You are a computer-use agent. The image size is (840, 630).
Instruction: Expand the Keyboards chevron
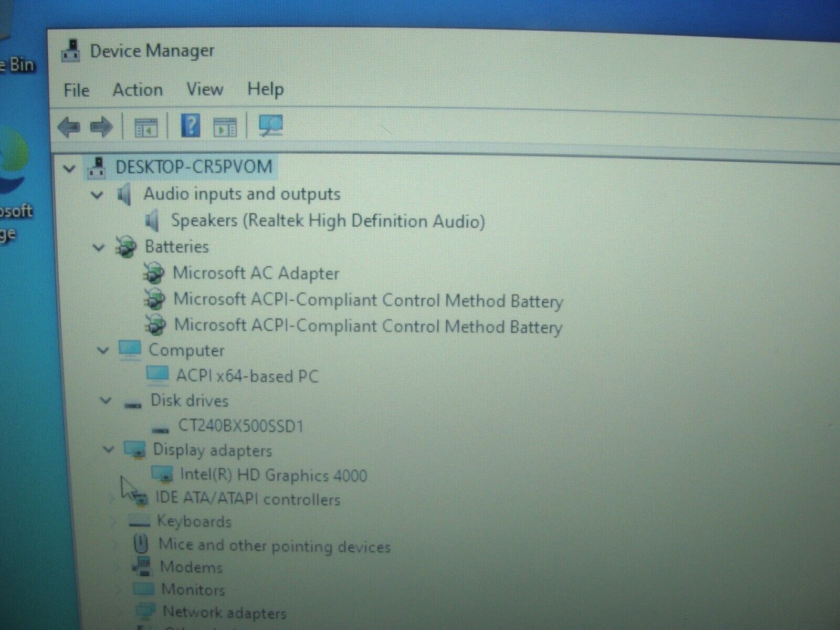[x=114, y=521]
